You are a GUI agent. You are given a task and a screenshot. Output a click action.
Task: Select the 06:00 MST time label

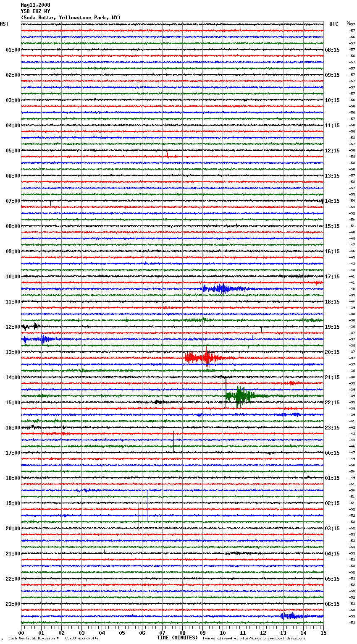click(13, 176)
